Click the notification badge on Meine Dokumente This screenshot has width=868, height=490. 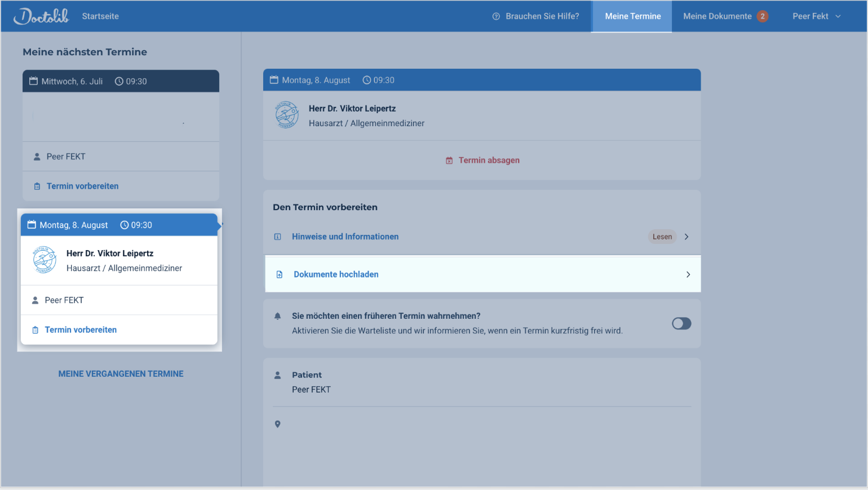(762, 16)
